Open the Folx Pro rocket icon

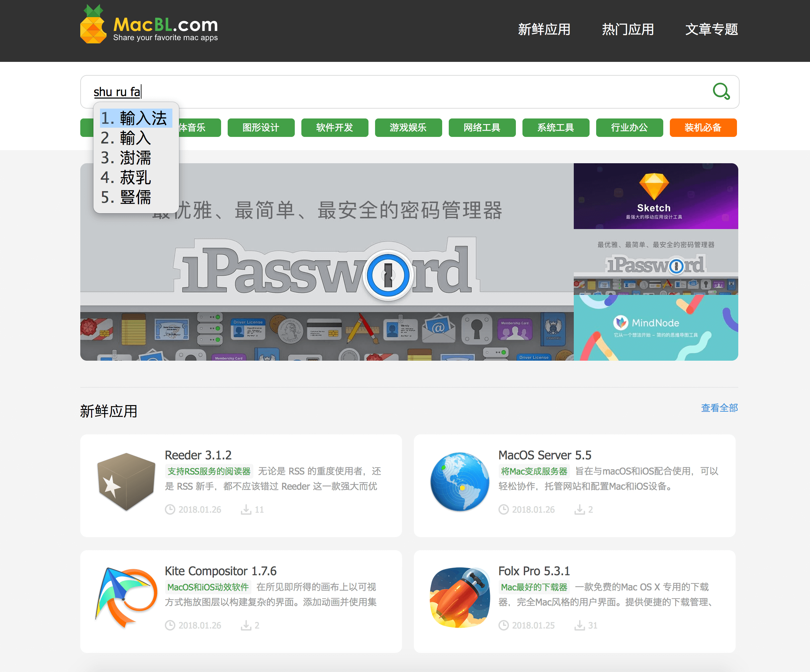pyautogui.click(x=460, y=598)
